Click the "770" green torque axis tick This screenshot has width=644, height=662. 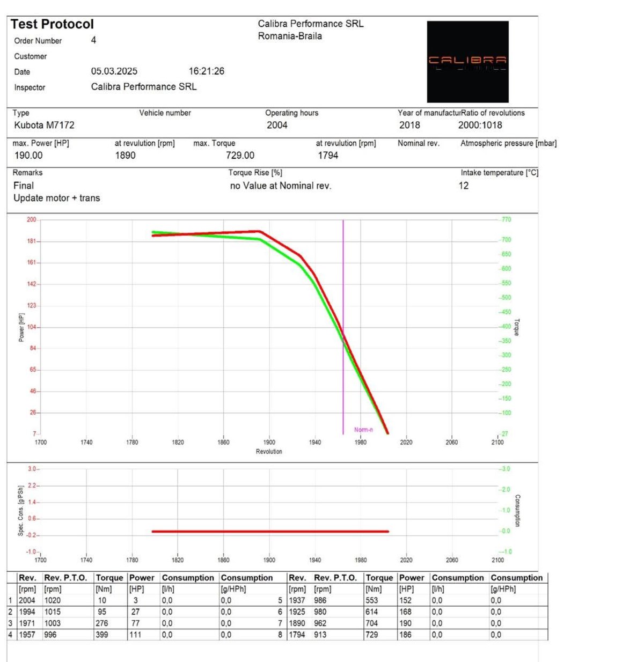point(506,219)
